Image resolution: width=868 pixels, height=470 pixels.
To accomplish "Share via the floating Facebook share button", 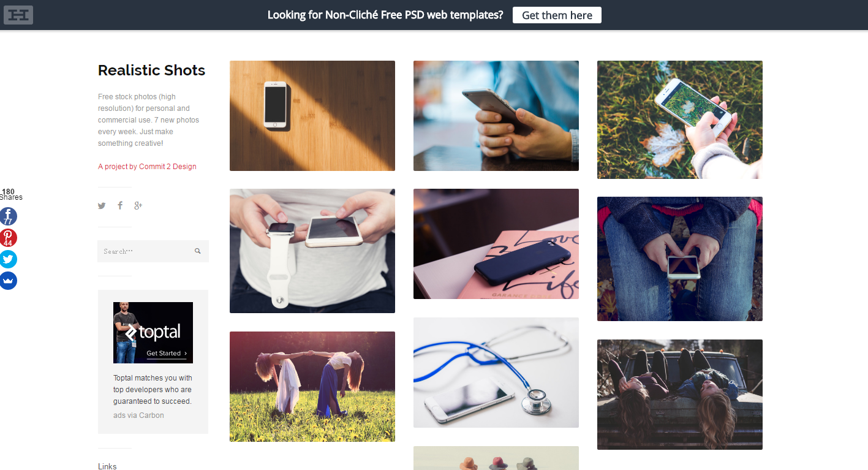I will pos(8,216).
